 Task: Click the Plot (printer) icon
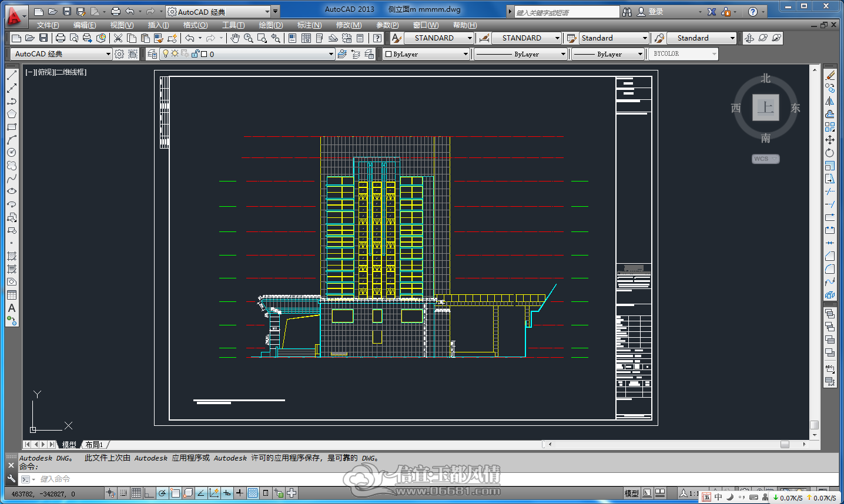[60, 38]
